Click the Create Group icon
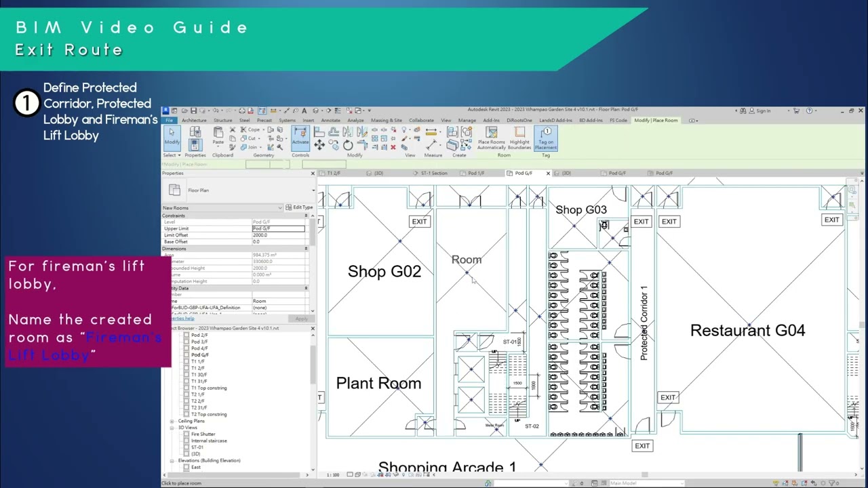The height and width of the screenshot is (488, 868). [x=466, y=131]
